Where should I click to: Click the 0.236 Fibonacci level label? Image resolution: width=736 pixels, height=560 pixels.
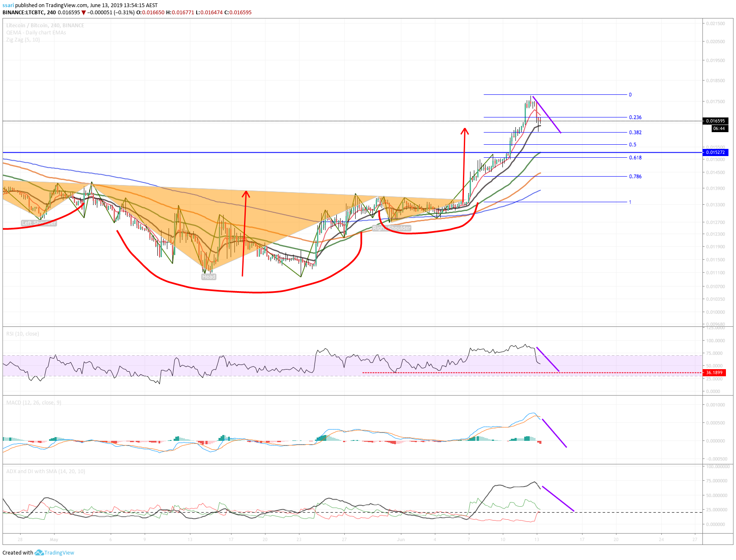[x=635, y=117]
